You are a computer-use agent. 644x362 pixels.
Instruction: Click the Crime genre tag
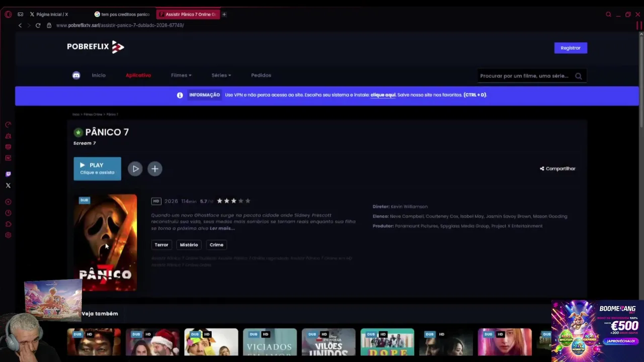point(216,245)
